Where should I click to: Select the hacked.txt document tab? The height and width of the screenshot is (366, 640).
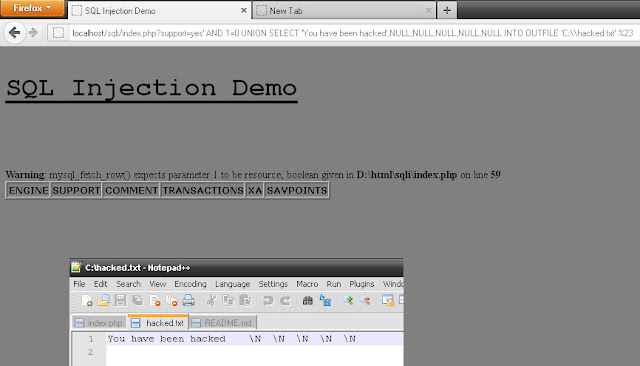(158, 322)
